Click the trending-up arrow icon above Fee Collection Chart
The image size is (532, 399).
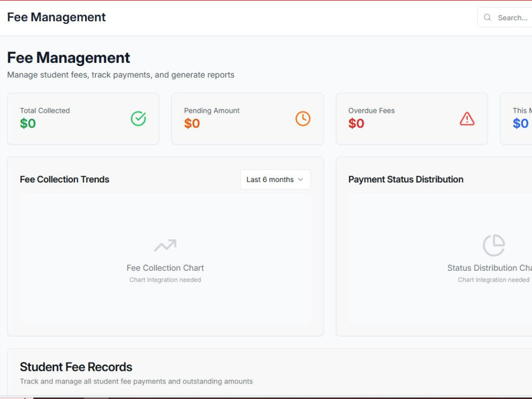coord(165,245)
